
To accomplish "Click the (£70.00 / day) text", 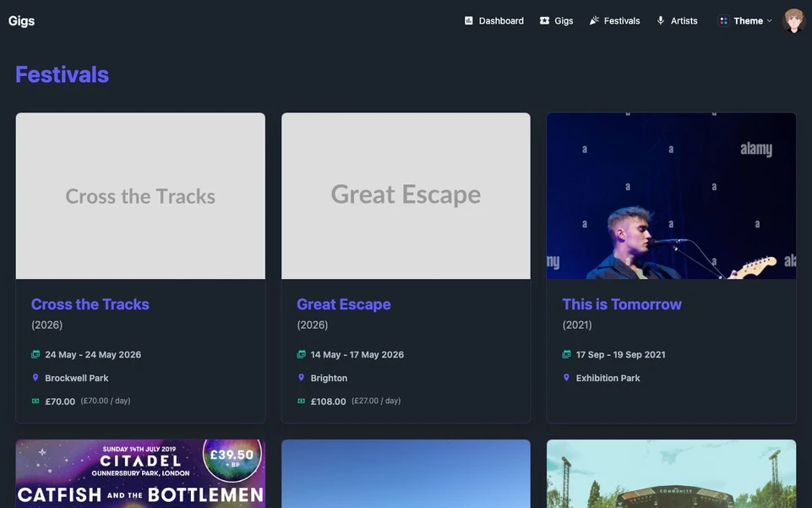I will tap(106, 401).
